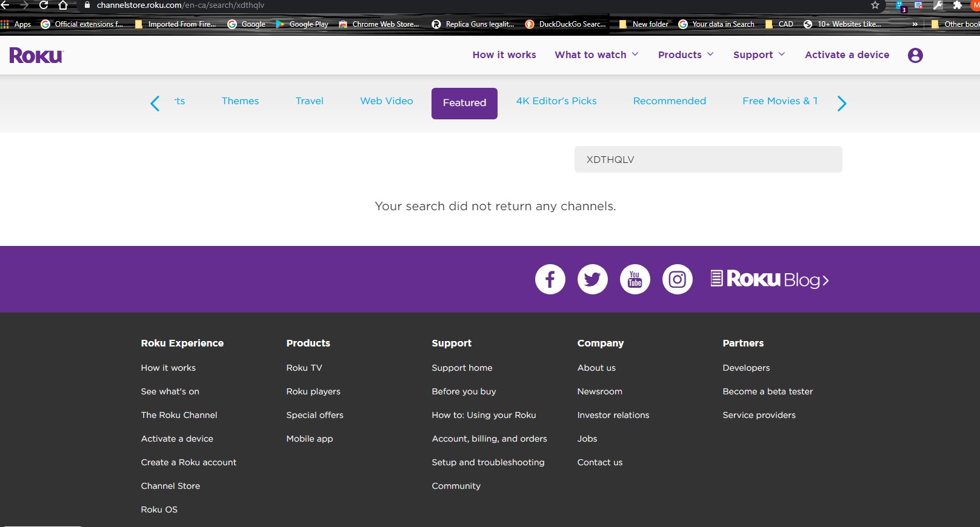The image size is (980, 527).
Task: Open About us footer link
Action: (596, 368)
